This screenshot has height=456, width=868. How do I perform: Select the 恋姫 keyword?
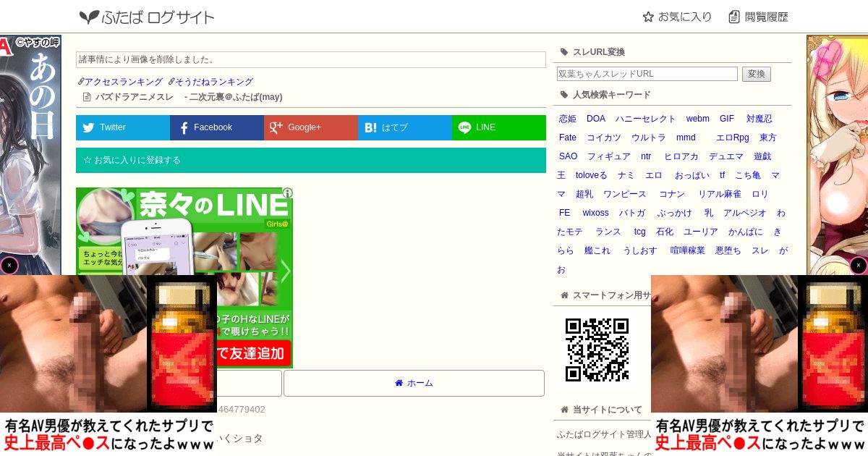point(568,119)
